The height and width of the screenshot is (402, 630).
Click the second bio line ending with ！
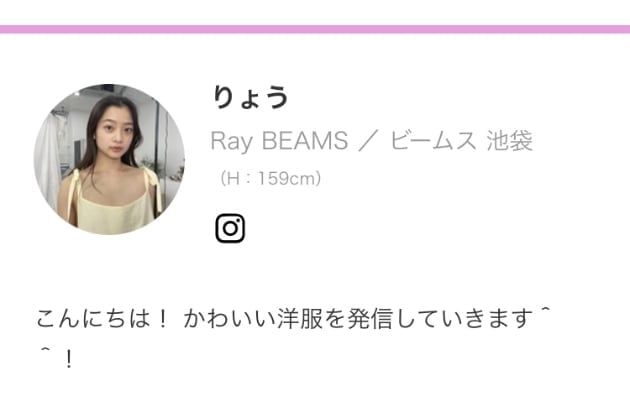[x=57, y=359]
